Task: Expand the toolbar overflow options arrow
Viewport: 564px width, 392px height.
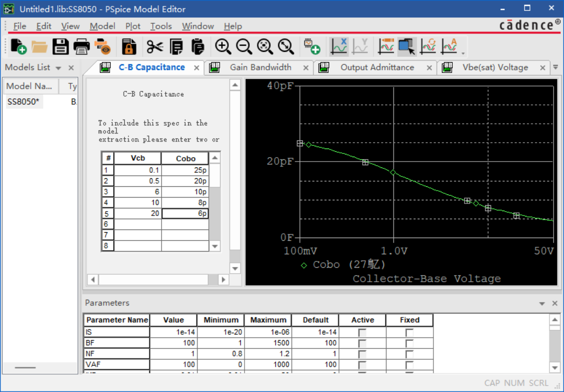Action: coord(463,53)
